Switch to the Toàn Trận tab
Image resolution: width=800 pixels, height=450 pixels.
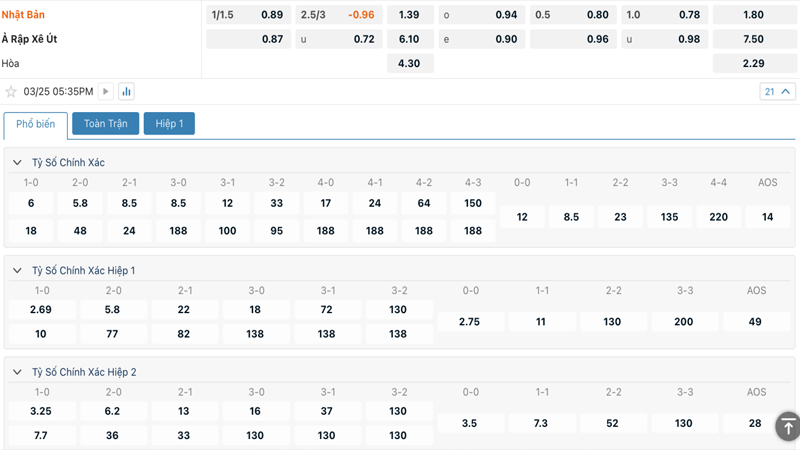point(105,124)
